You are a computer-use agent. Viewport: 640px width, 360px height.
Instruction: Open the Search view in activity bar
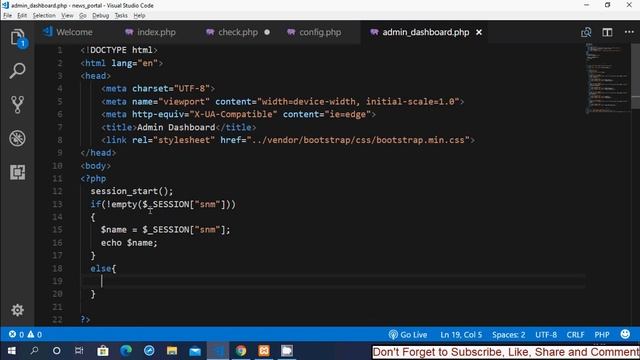18,71
